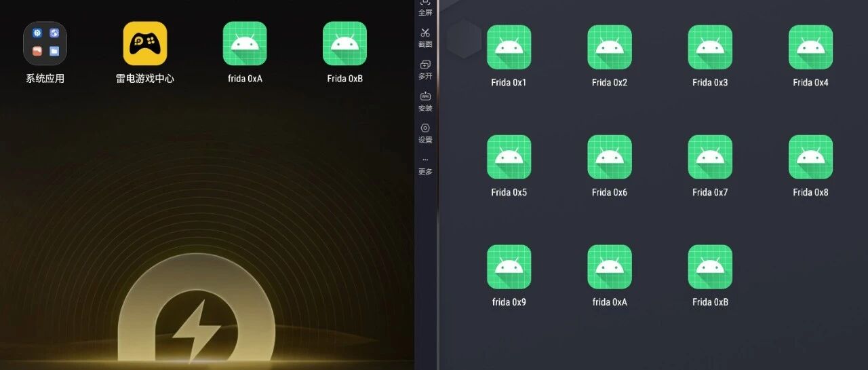Launch Frida 0x4 app
868x370 pixels.
pos(810,47)
